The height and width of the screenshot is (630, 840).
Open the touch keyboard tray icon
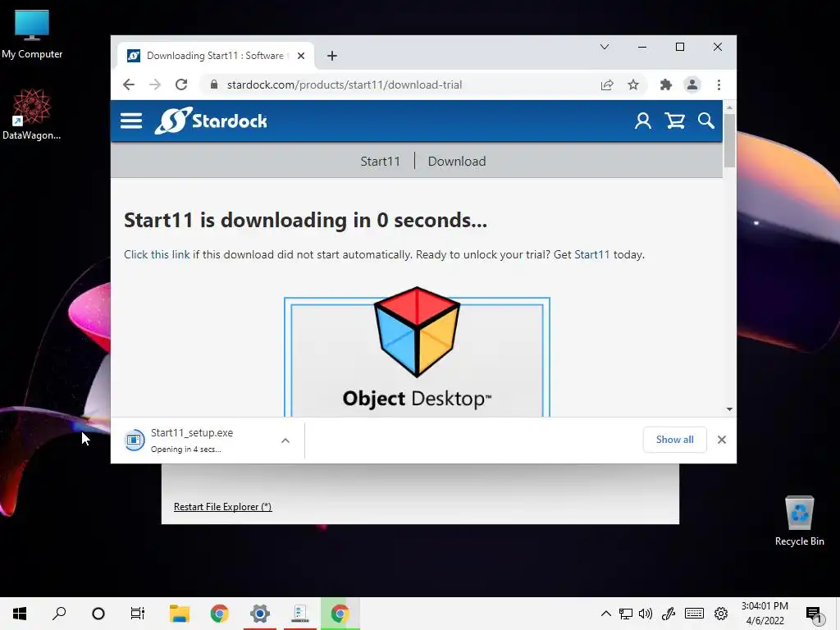tap(694, 614)
